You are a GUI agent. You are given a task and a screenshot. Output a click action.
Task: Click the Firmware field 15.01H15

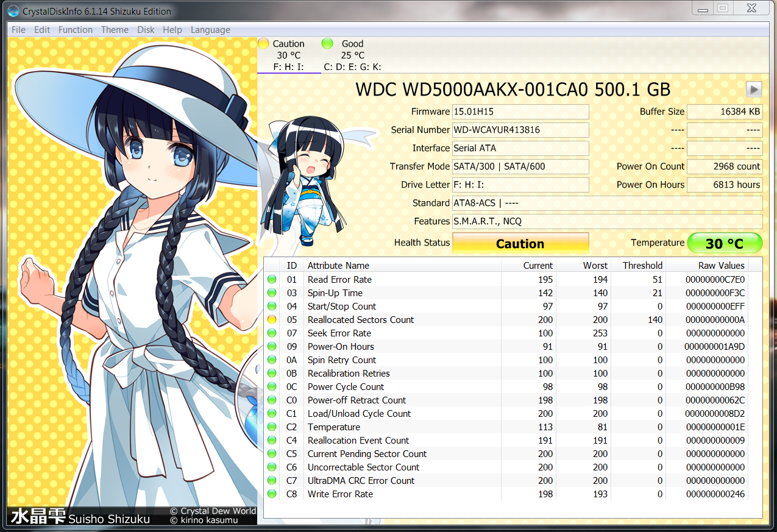pyautogui.click(x=520, y=112)
